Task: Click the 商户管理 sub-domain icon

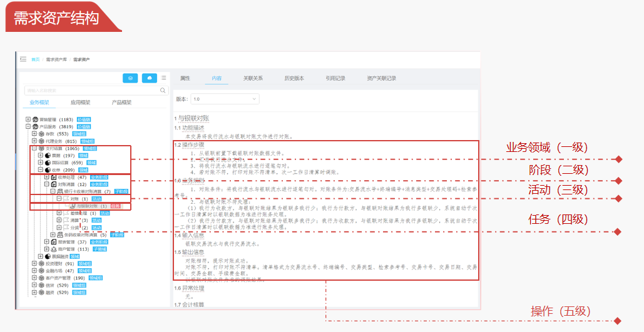Action: pyautogui.click(x=53, y=249)
